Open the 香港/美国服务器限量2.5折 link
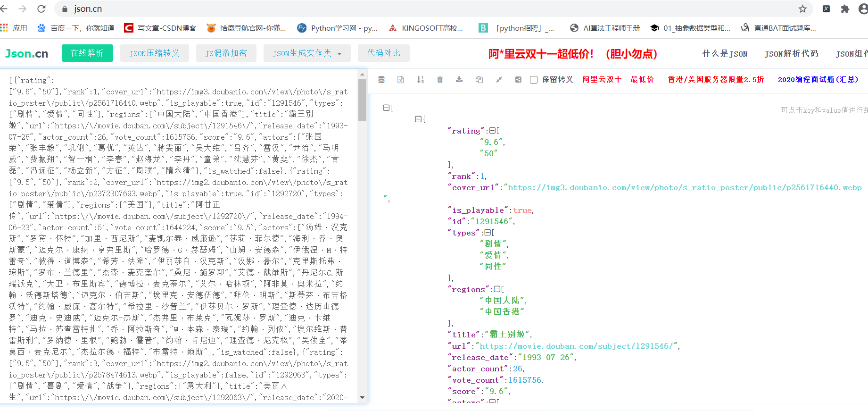The height and width of the screenshot is (411, 868). (x=716, y=80)
